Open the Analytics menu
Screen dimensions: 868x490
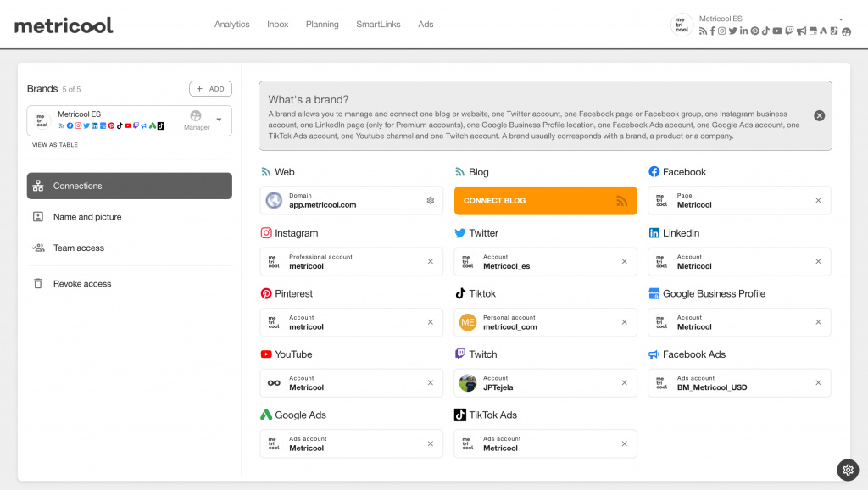pyautogui.click(x=232, y=25)
